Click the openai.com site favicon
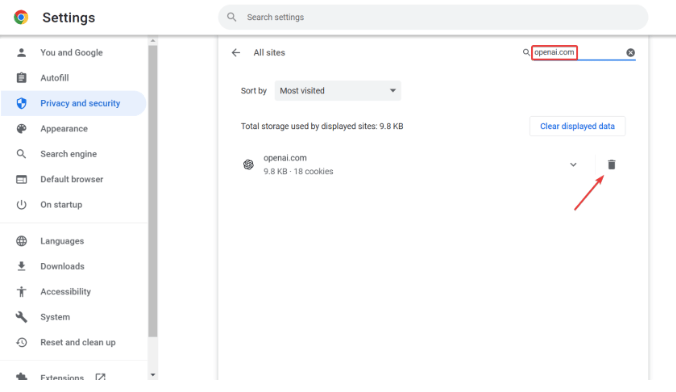The height and width of the screenshot is (392, 676). click(x=248, y=164)
